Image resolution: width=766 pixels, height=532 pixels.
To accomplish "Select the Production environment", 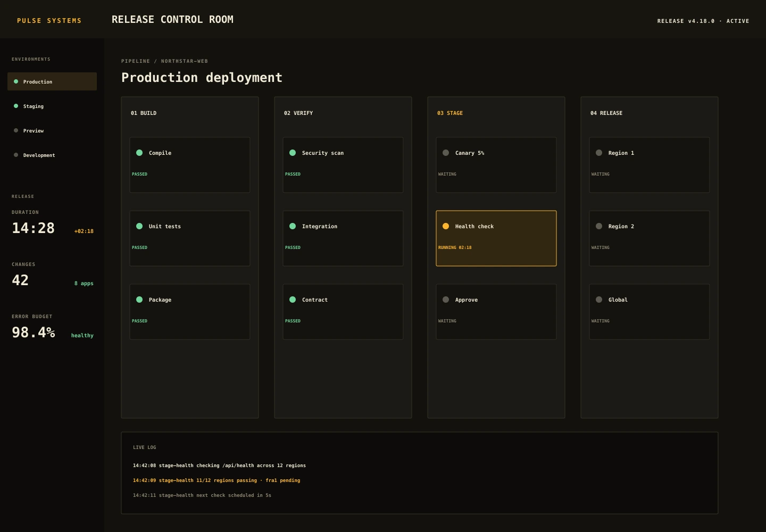I will point(52,81).
